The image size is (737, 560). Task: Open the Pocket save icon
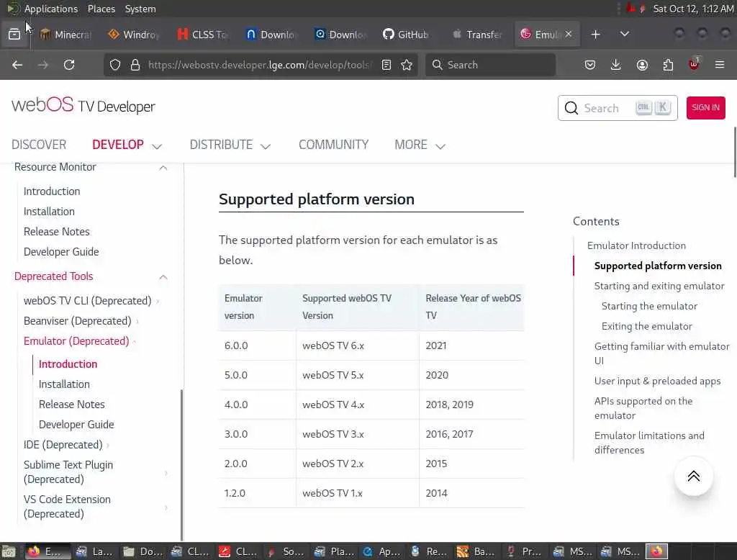click(590, 65)
